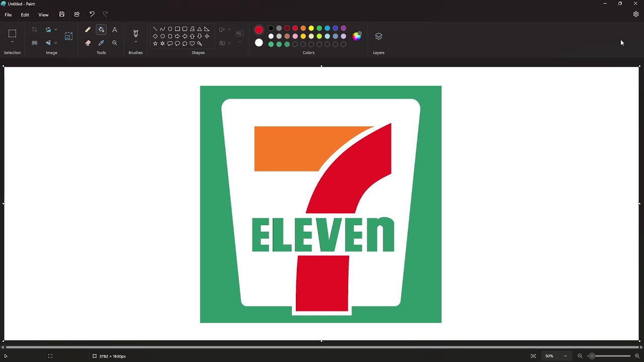The width and height of the screenshot is (644, 362).
Task: Select the Six-point star shape
Action: coord(163,44)
